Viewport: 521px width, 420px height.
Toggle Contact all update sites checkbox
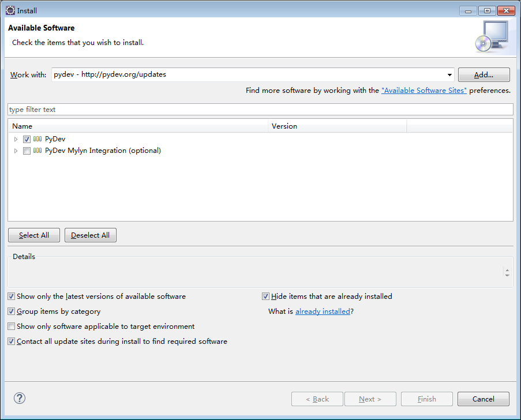coord(12,342)
